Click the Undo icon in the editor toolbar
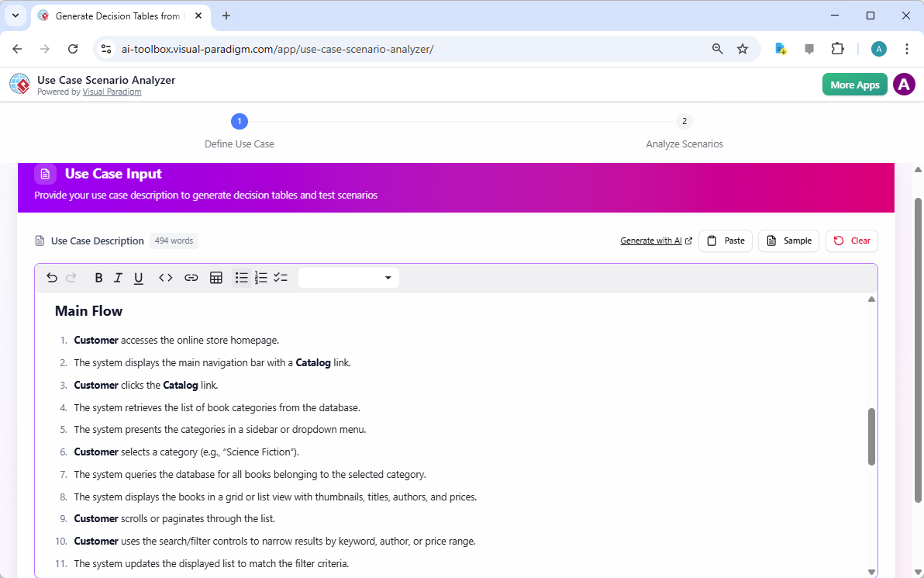The height and width of the screenshot is (578, 924). (x=51, y=277)
